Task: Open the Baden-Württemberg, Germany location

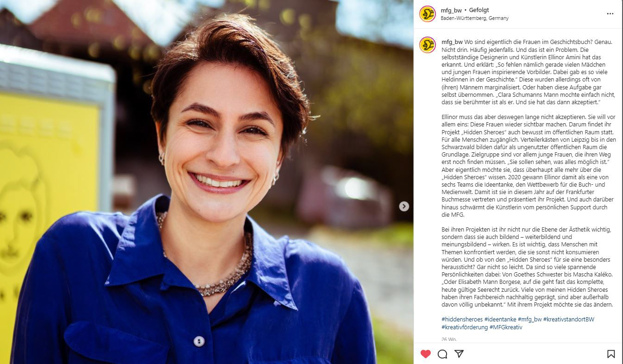Action: [474, 19]
